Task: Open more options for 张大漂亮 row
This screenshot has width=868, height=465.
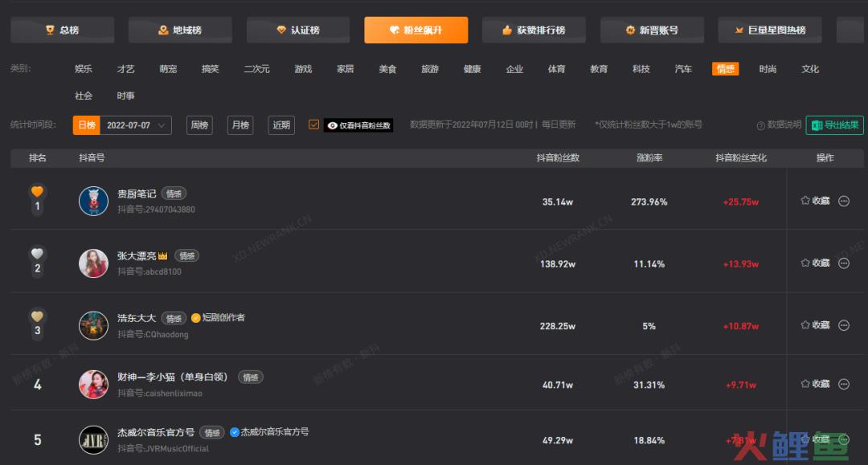Action: coord(844,263)
